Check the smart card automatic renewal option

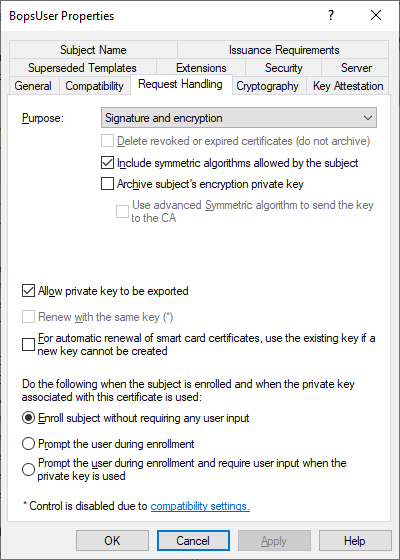click(28, 345)
